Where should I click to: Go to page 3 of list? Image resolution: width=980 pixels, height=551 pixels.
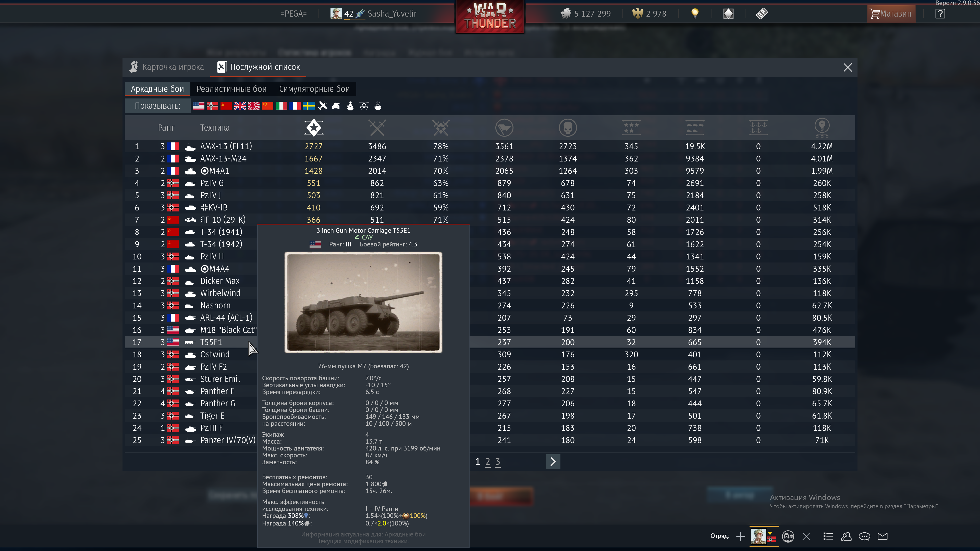(498, 462)
